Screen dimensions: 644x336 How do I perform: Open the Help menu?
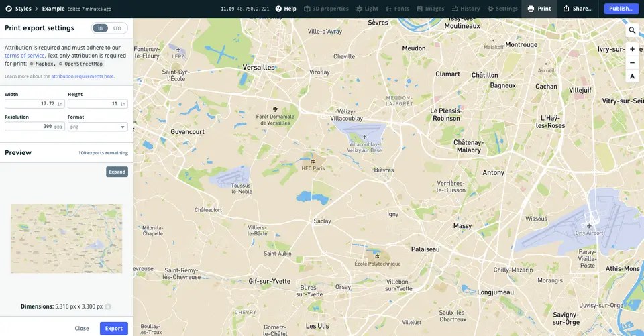tap(286, 9)
